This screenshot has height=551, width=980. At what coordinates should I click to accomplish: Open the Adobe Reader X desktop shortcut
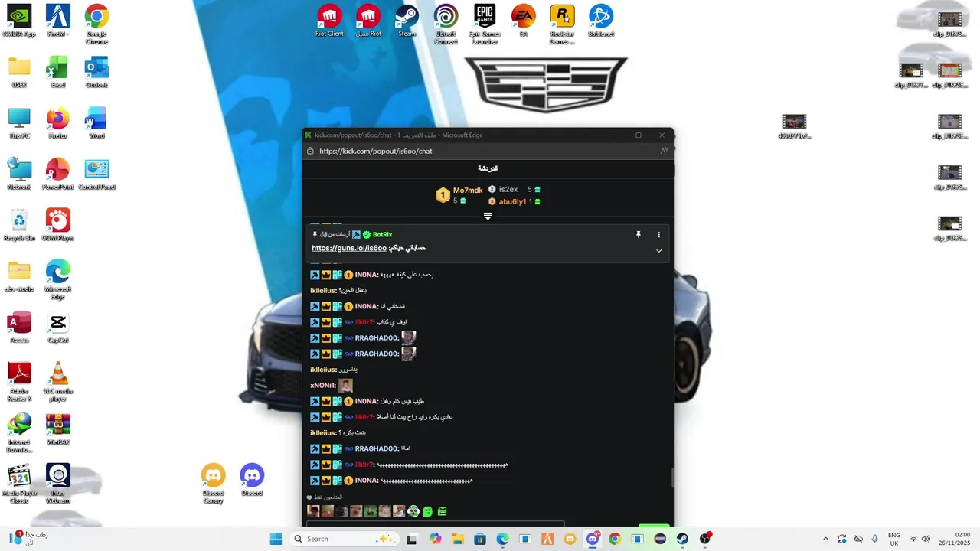click(19, 382)
